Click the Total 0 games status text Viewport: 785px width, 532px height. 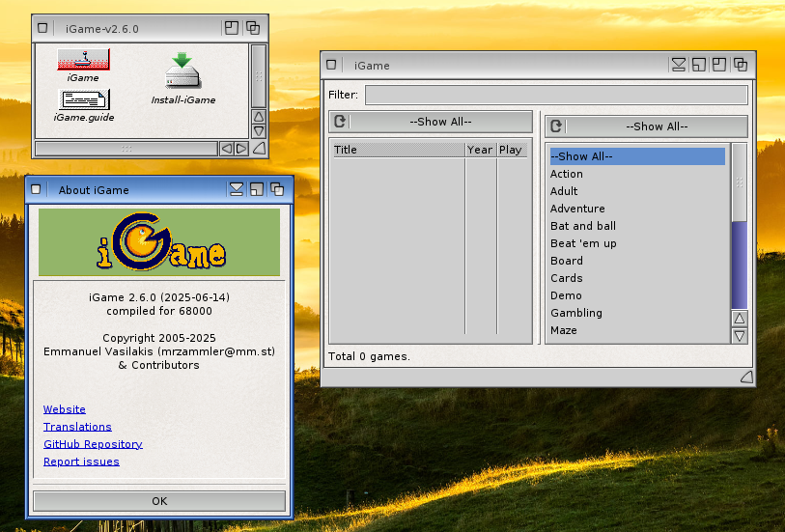point(369,356)
